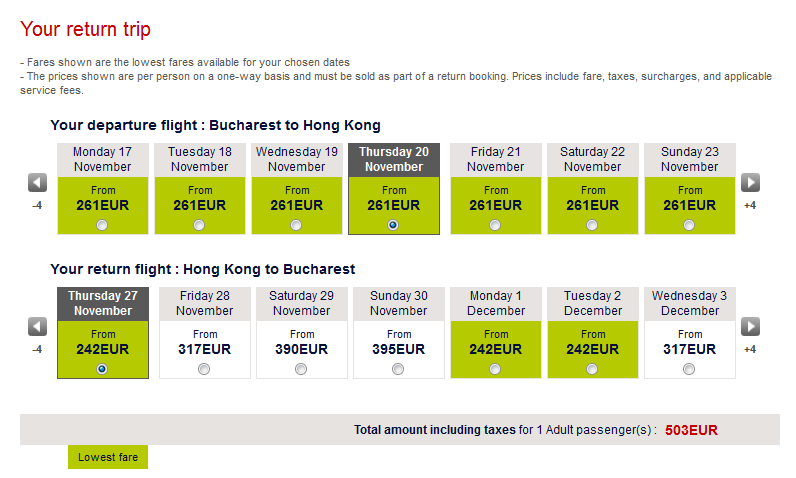This screenshot has height=478, width=796.
Task: Click the right arrow for later departure dates
Action: click(x=750, y=183)
